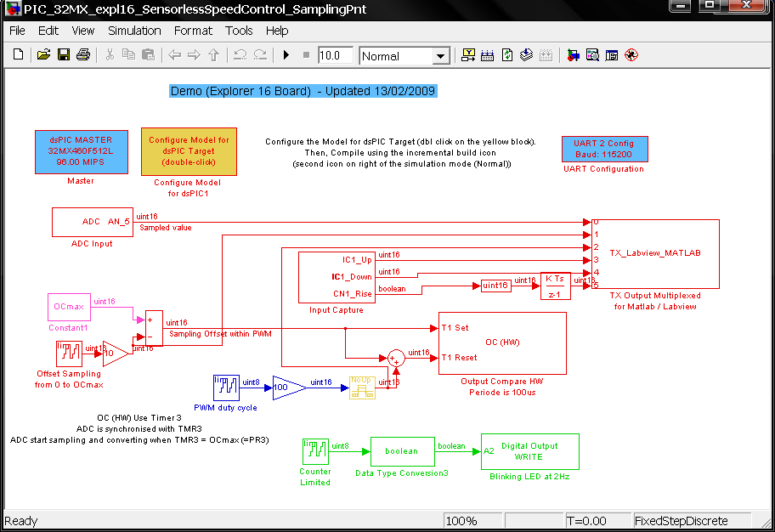Click the 'Sampling Offset within PWM' signal label

[x=220, y=334]
